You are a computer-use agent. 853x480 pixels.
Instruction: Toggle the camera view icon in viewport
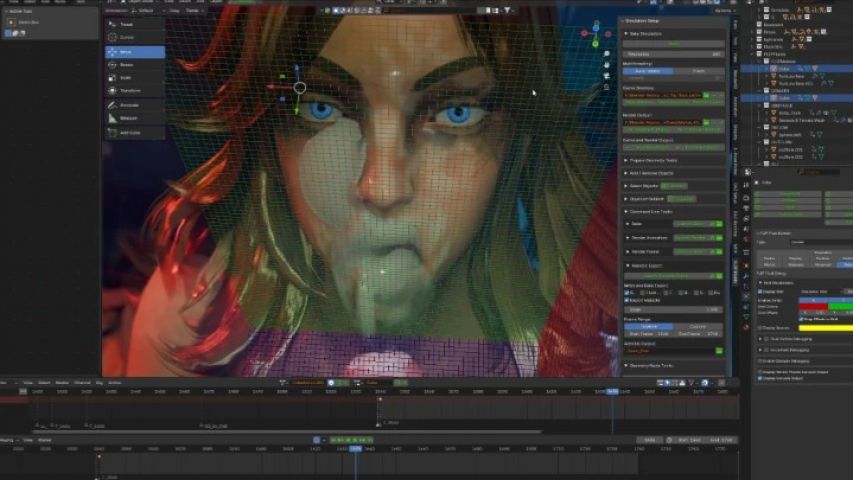pos(607,76)
